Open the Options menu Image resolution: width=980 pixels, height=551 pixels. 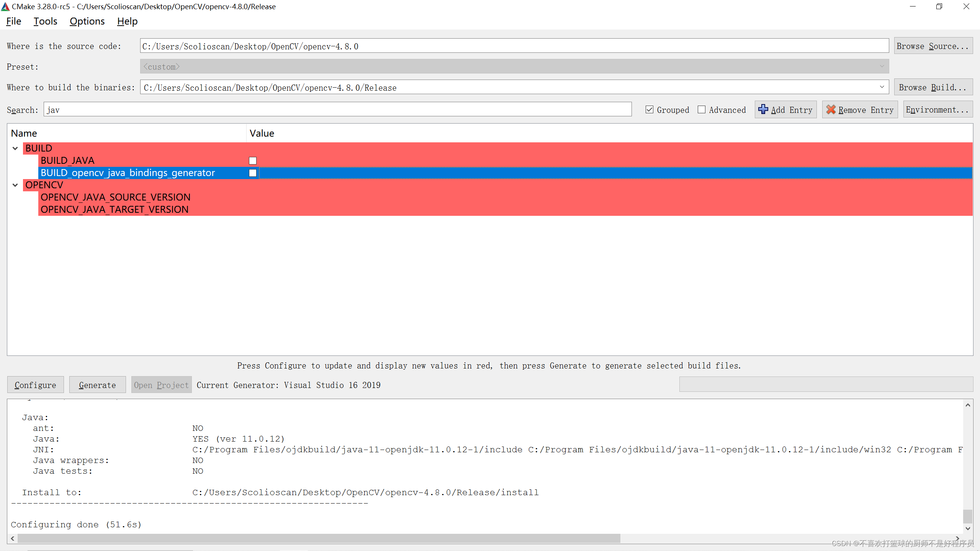[x=86, y=21]
